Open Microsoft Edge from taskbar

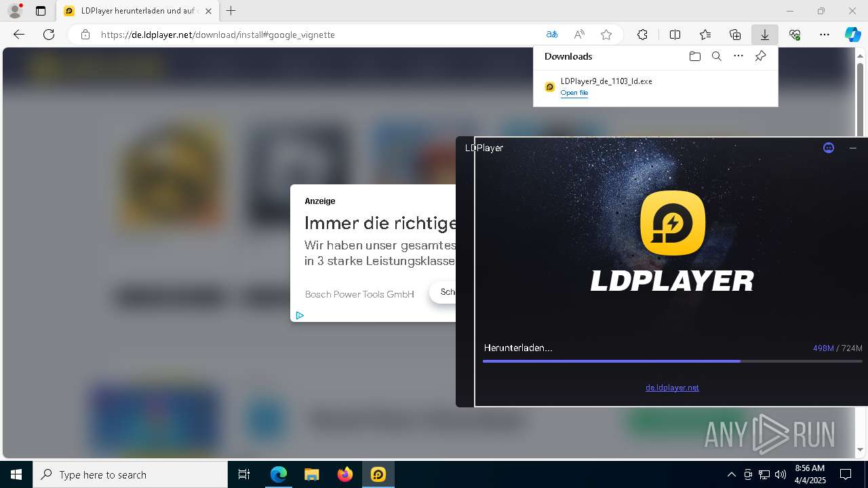click(279, 474)
